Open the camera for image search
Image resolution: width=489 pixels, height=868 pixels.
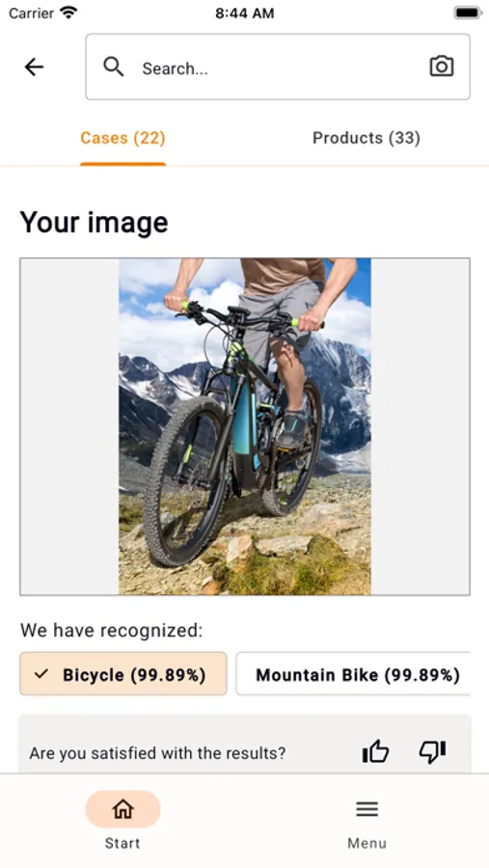(442, 67)
